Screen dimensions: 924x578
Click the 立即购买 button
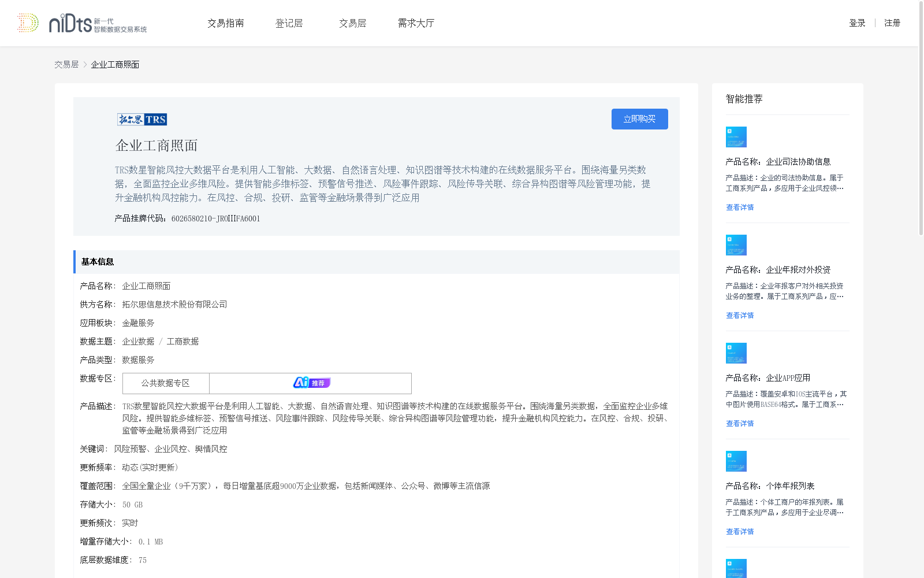(640, 119)
